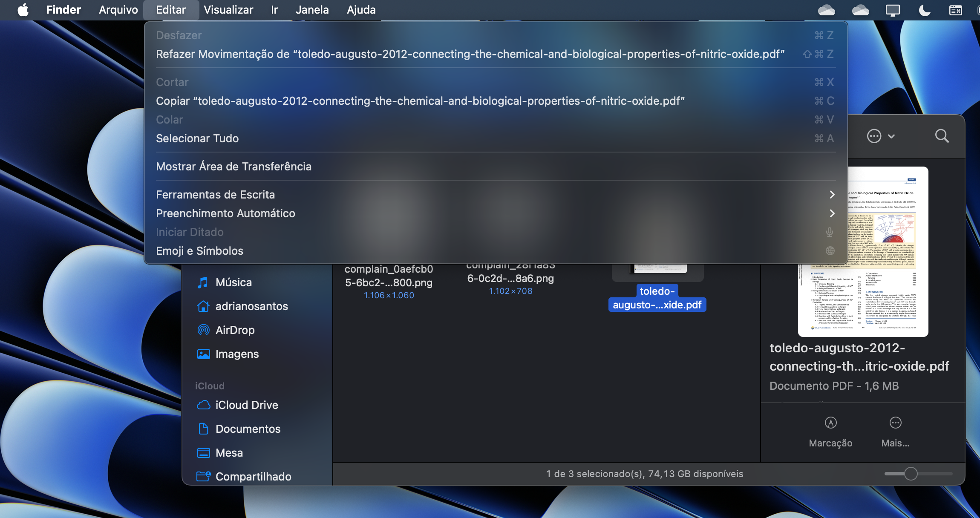The height and width of the screenshot is (518, 980).
Task: Open AirDrop from the sidebar
Action: pos(235,330)
